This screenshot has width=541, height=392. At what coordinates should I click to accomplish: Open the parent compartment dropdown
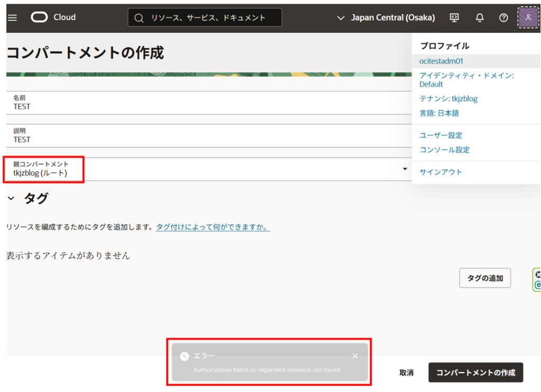tap(405, 169)
